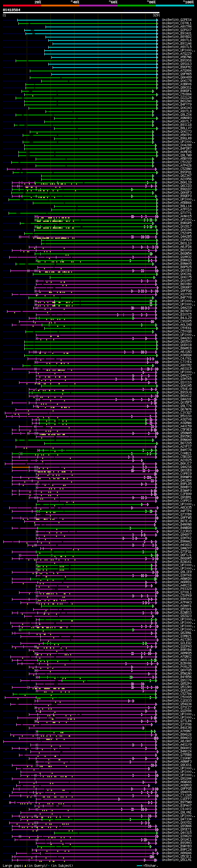Image resolution: width=197 pixels, height=868 pixels.
Task: Click label UniRef100_Q9LTW9
Action: [177, 155]
